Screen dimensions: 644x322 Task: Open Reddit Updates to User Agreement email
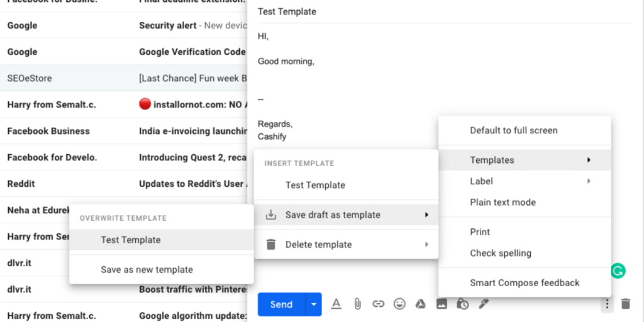tap(124, 184)
